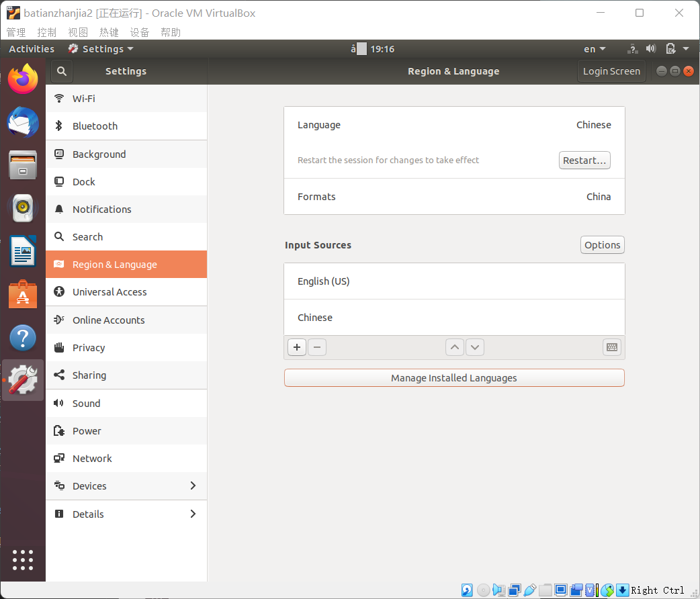Click the VirtualBox audio status icon

coord(498,590)
